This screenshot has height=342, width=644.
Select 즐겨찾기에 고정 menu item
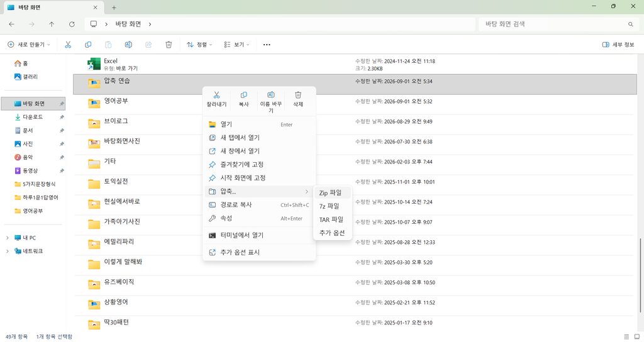click(x=259, y=164)
